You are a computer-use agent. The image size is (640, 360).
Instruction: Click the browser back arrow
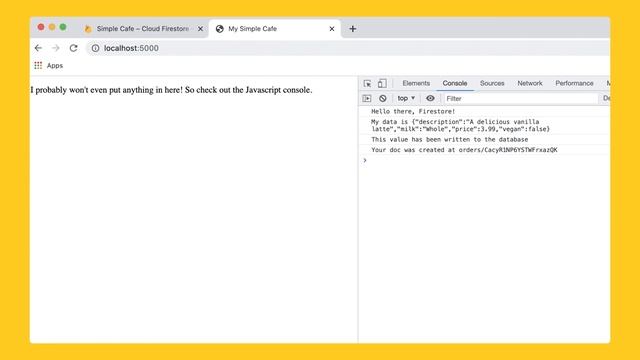[x=38, y=48]
